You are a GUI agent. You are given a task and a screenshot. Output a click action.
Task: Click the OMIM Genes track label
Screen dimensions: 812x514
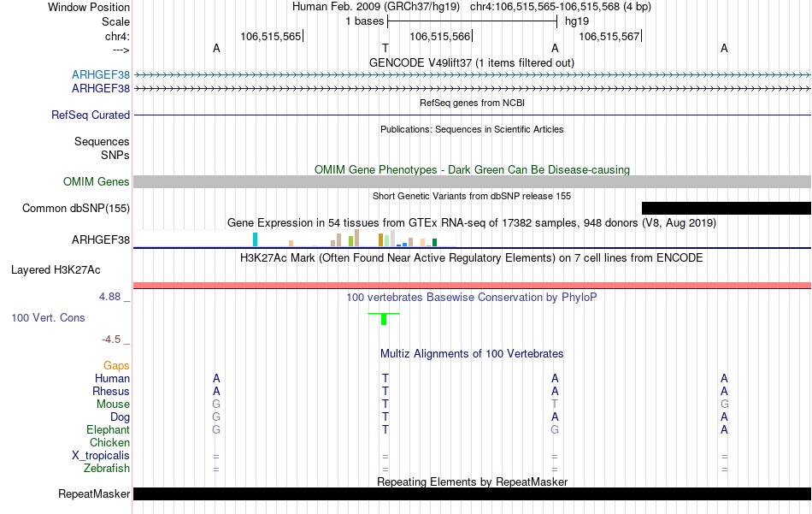point(97,182)
